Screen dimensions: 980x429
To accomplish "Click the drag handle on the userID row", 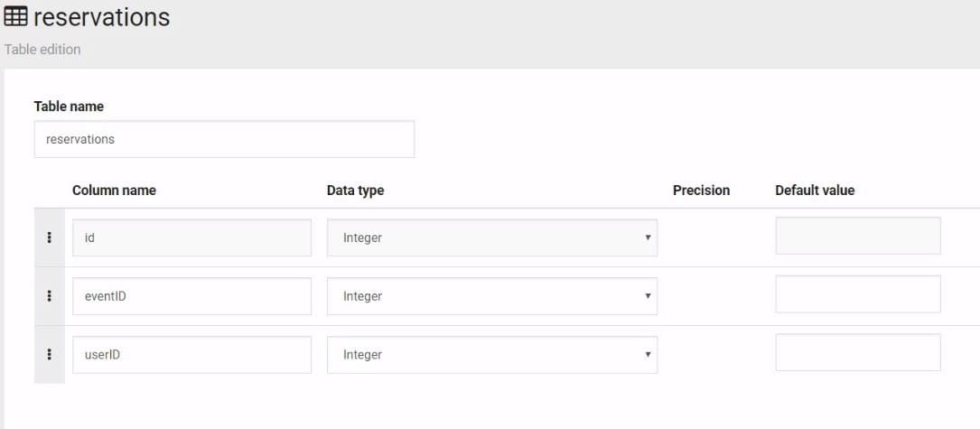I will click(x=49, y=355).
